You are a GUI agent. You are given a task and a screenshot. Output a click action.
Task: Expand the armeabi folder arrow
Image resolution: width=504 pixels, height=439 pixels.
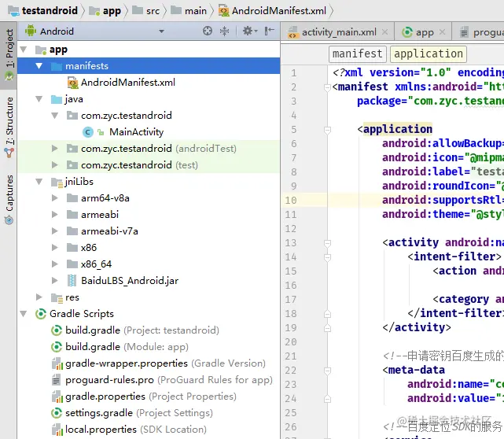(x=54, y=215)
